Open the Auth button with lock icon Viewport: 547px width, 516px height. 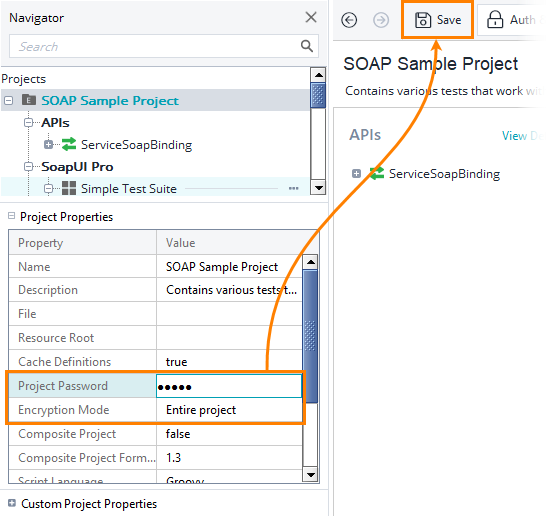[511, 20]
